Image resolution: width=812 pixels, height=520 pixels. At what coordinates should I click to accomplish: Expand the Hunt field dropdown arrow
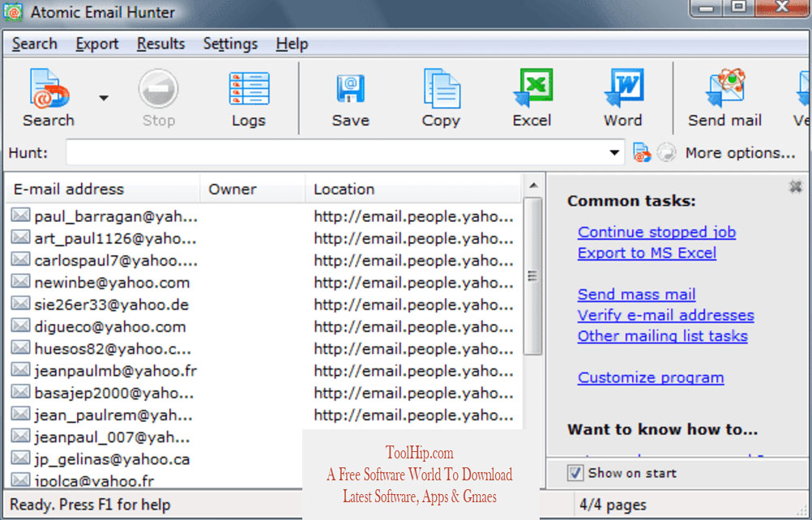pos(614,152)
